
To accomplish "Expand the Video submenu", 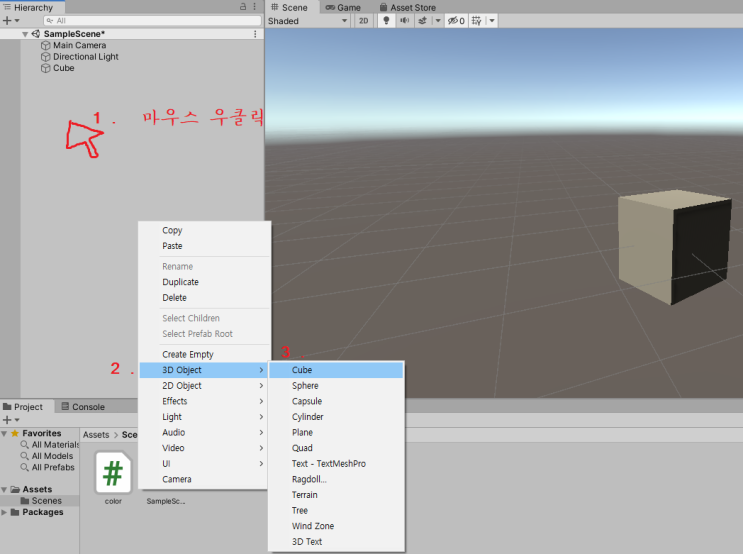I will tap(205, 448).
